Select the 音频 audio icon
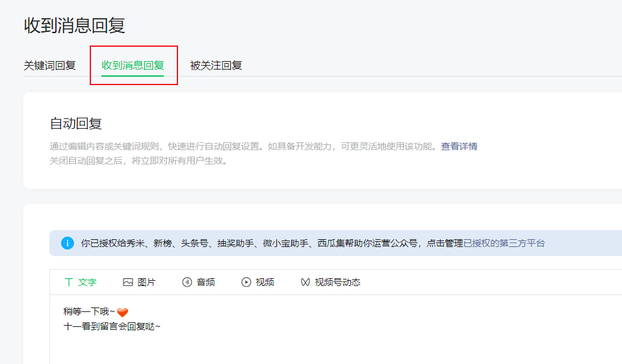Image resolution: width=622 pixels, height=364 pixels. [x=187, y=282]
